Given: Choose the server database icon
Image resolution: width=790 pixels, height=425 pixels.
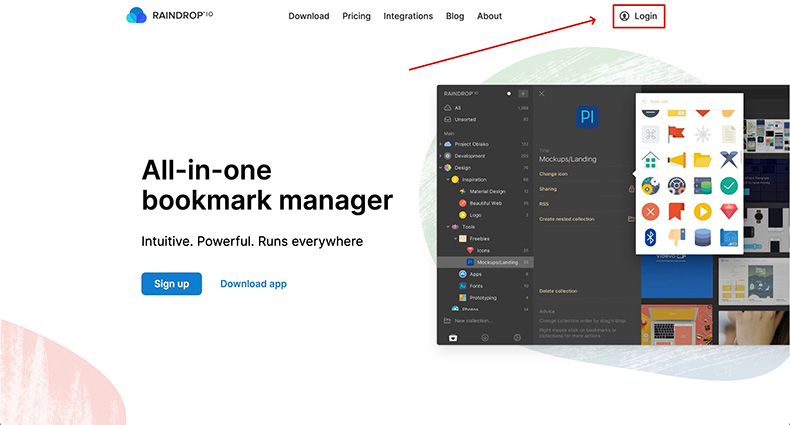Looking at the screenshot, I should (x=702, y=186).
